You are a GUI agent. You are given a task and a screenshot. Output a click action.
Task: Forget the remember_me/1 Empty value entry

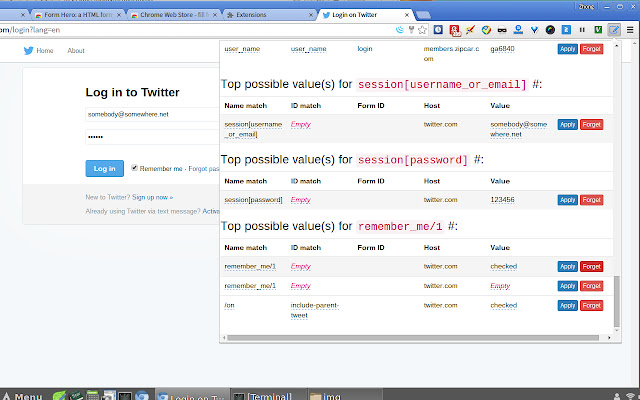point(591,286)
